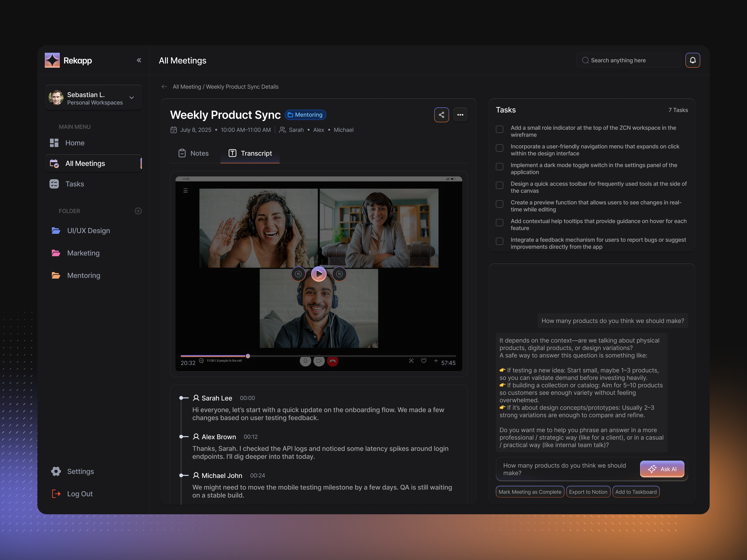Go back using the breadcrumb arrow
Image resolution: width=747 pixels, height=560 pixels.
pyautogui.click(x=164, y=87)
